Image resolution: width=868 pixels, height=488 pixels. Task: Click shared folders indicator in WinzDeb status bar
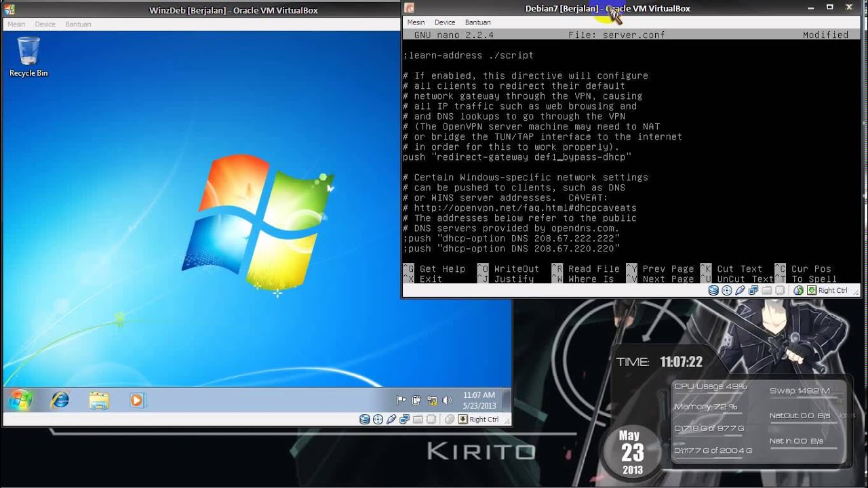(418, 419)
